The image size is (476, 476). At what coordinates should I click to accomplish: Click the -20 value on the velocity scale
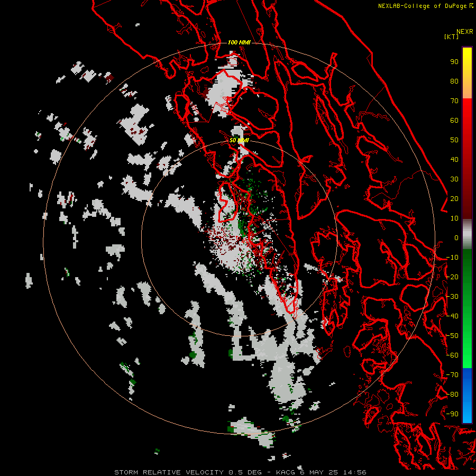click(x=452, y=277)
